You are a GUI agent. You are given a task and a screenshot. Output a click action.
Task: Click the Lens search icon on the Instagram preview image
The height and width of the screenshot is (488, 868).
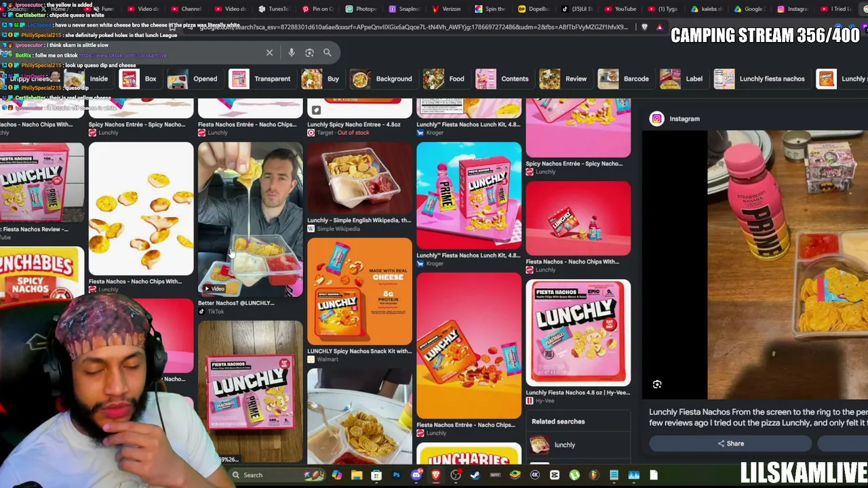click(x=657, y=384)
